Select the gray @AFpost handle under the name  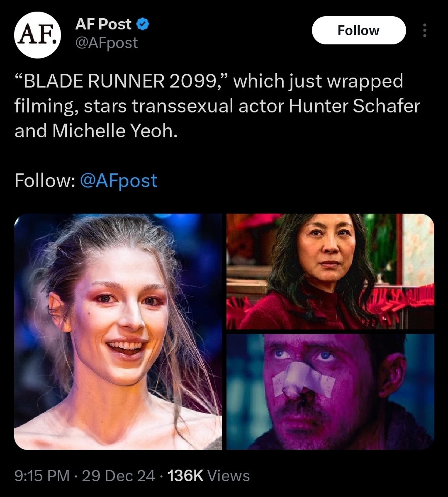[x=107, y=43]
